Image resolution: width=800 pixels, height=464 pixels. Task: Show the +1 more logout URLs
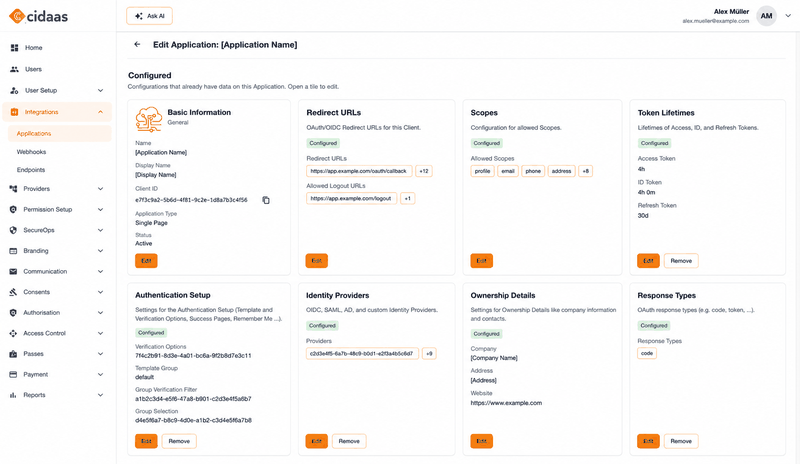coord(407,199)
